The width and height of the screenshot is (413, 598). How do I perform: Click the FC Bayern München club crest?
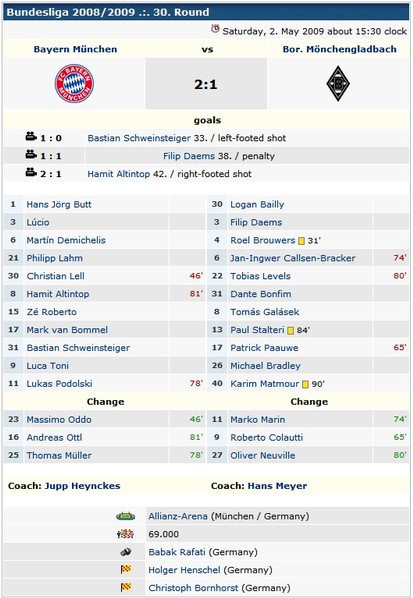click(74, 84)
